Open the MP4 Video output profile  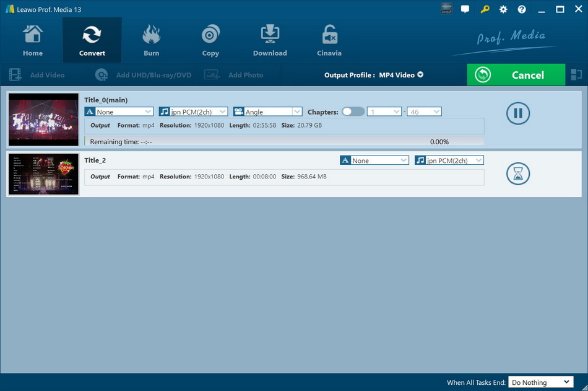pyautogui.click(x=401, y=75)
